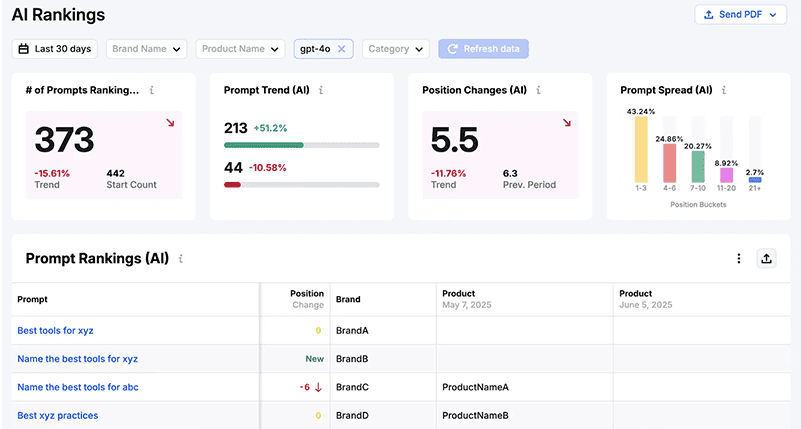Click the Position Change column header
Image resolution: width=801 pixels, height=429 pixels.
307,299
